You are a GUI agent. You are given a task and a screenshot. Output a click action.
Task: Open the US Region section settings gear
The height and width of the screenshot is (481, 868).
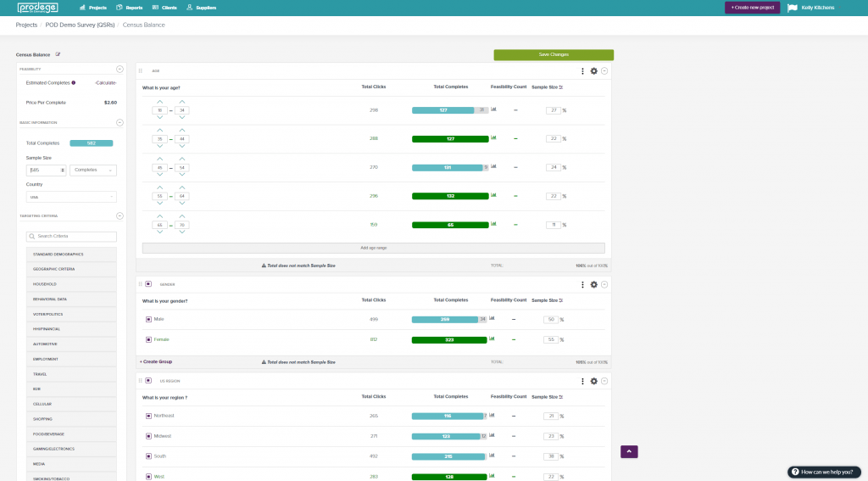click(593, 381)
